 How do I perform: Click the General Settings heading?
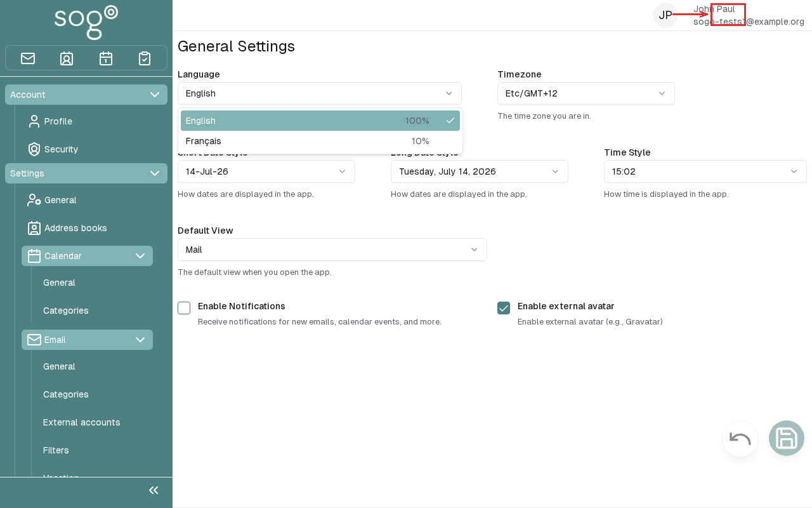click(x=236, y=46)
